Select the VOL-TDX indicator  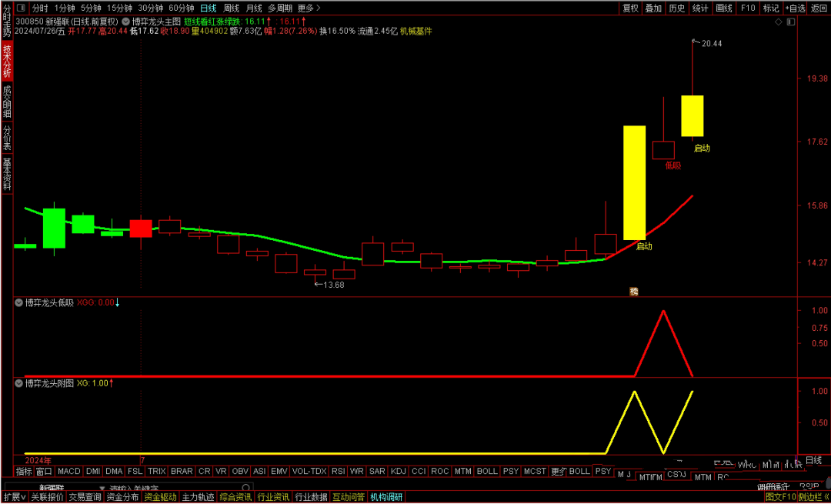tap(309, 471)
